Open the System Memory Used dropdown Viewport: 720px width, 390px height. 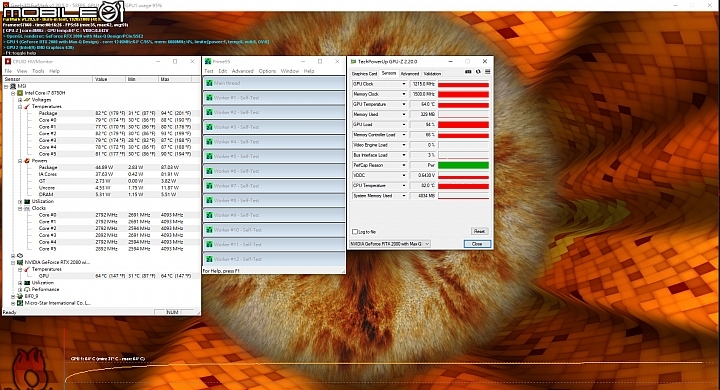click(404, 196)
